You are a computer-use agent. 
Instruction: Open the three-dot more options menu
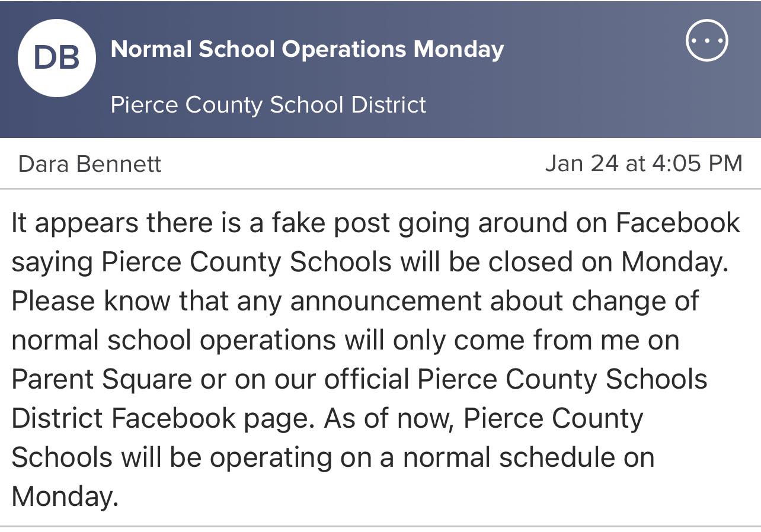point(706,40)
